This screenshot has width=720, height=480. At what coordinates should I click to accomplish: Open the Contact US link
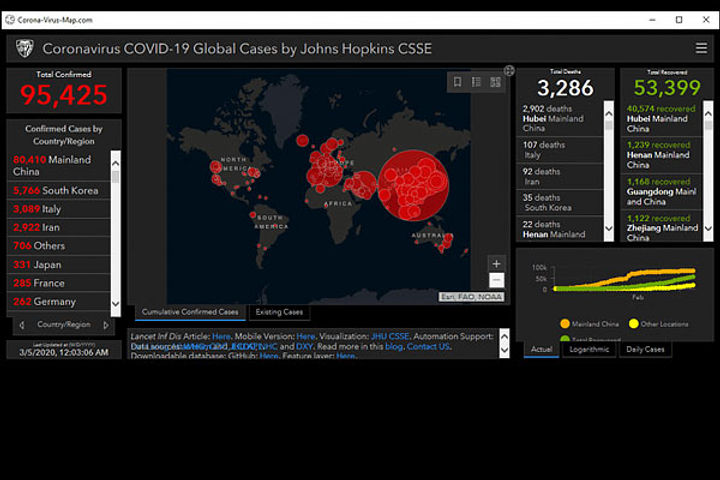[x=428, y=347]
